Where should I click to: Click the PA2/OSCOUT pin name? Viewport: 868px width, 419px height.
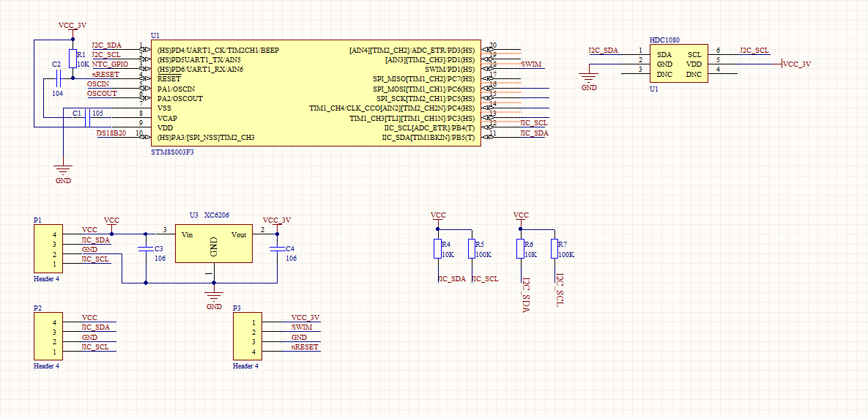[180, 98]
